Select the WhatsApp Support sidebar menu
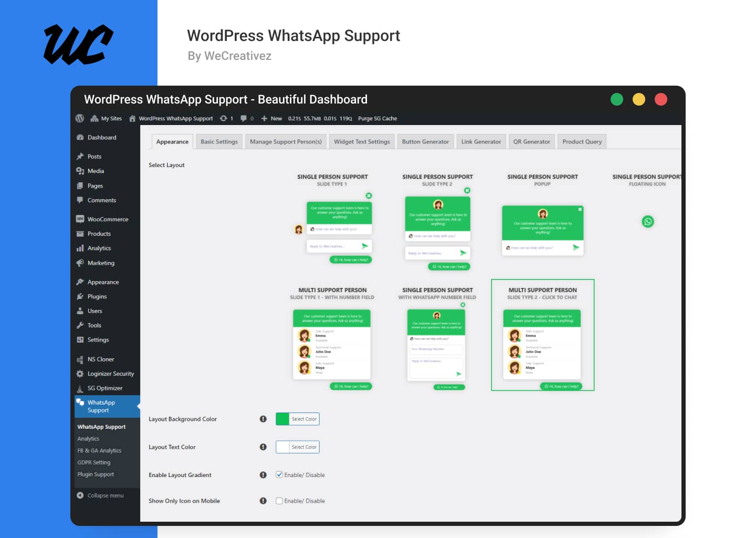Image resolution: width=756 pixels, height=538 pixels. click(x=107, y=406)
